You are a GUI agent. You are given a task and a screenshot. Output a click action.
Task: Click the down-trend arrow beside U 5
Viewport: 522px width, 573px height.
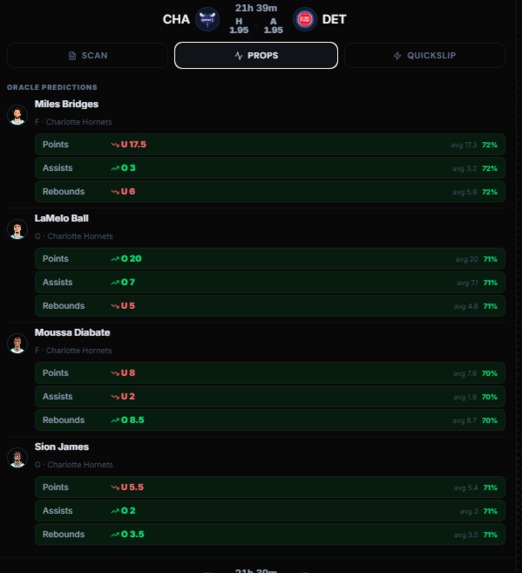coord(115,306)
